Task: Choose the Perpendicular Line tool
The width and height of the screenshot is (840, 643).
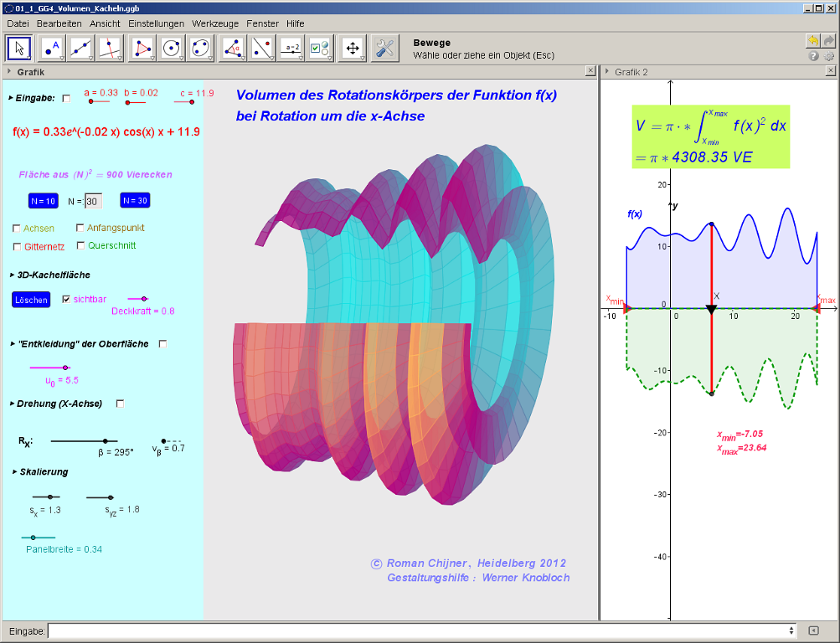Action: click(x=109, y=49)
